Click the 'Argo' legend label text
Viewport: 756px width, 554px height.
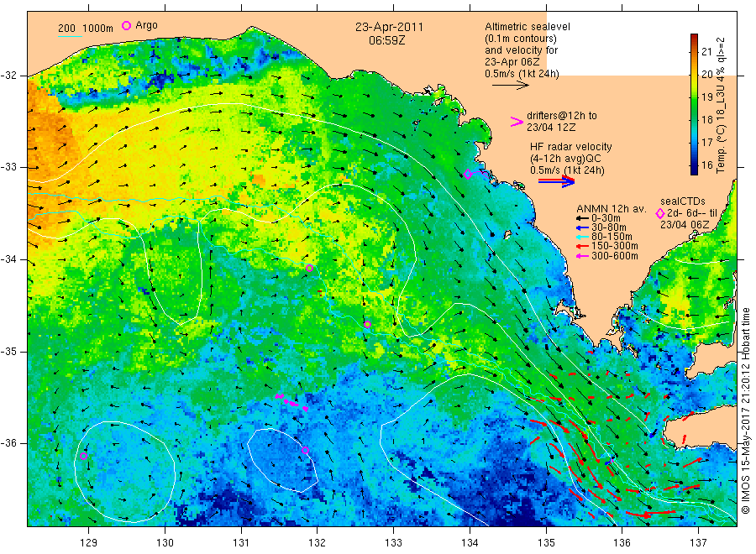146,25
